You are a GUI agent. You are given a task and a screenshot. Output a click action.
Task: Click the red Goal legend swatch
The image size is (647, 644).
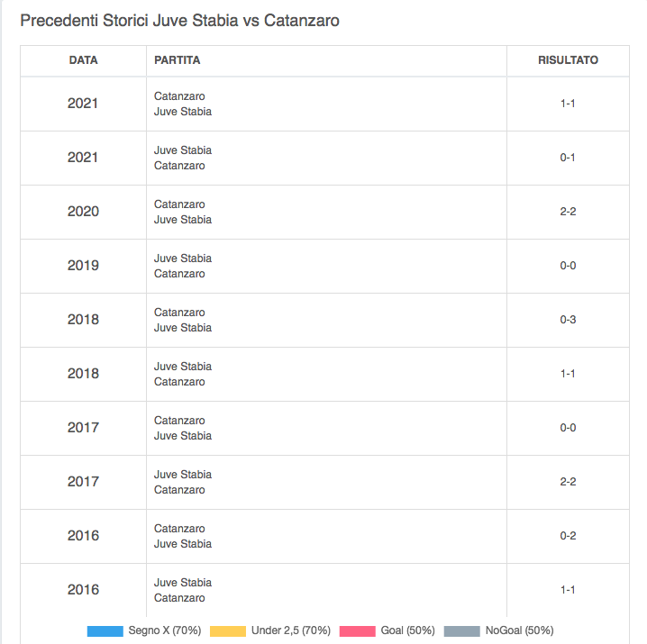tap(357, 630)
